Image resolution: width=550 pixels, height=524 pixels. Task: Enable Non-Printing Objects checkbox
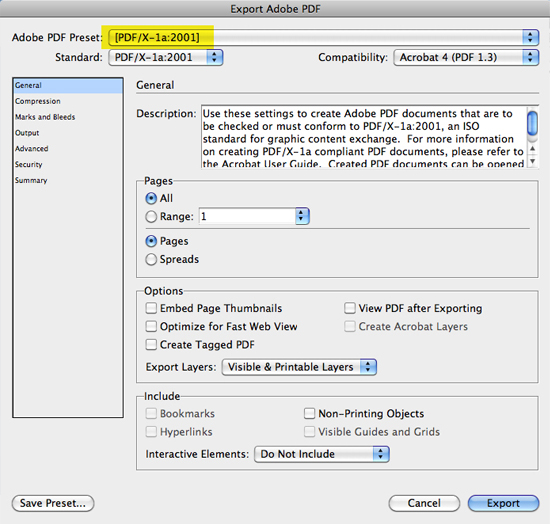pos(309,414)
